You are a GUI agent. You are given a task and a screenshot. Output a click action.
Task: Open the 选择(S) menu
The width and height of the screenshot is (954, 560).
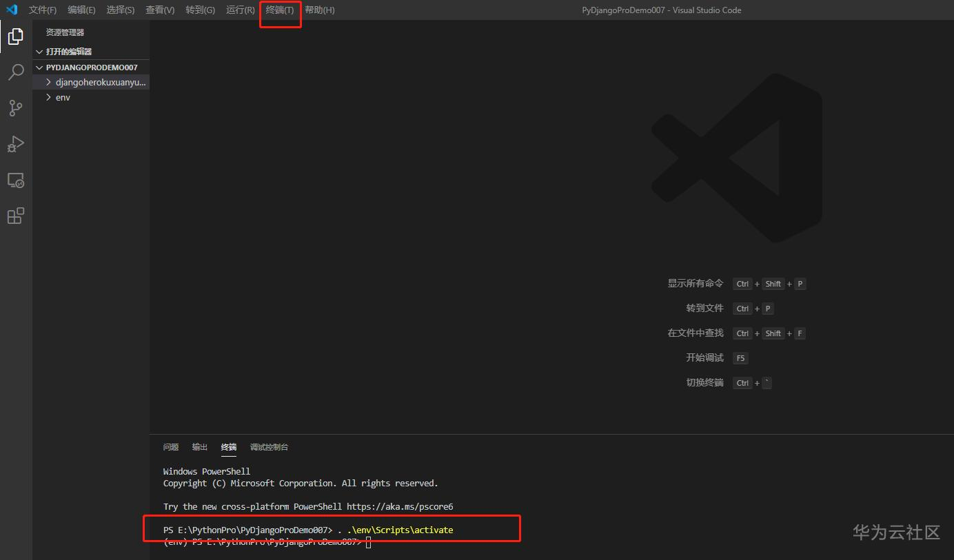tap(121, 10)
